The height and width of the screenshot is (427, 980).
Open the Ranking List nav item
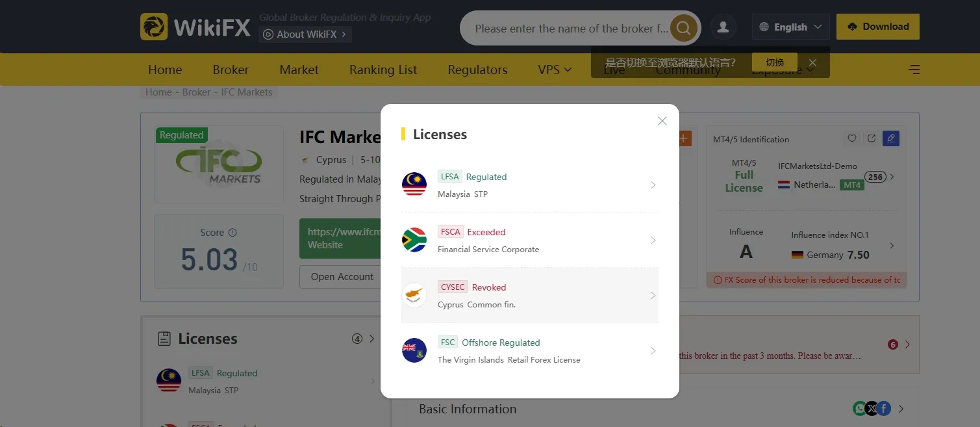(383, 70)
